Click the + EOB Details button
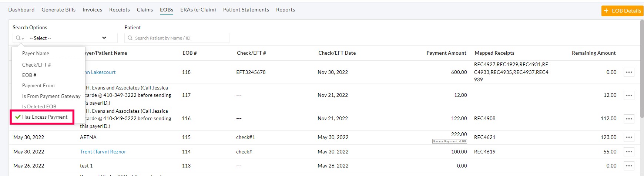The image size is (644, 176). click(x=622, y=11)
